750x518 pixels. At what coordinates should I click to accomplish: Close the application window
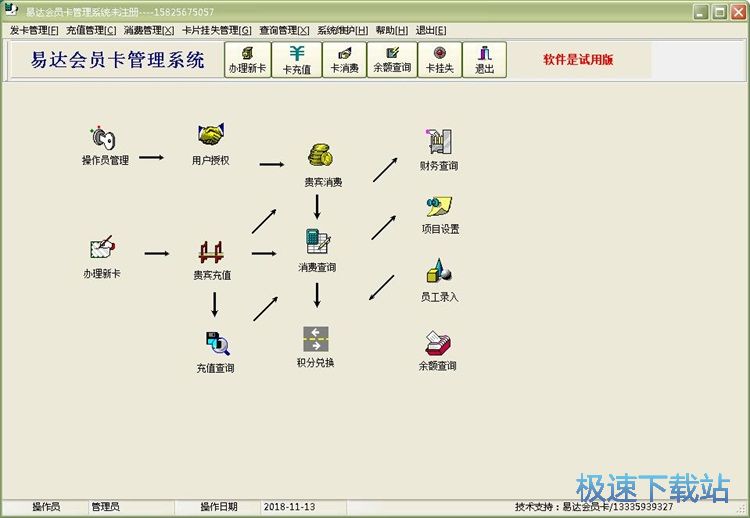point(738,12)
